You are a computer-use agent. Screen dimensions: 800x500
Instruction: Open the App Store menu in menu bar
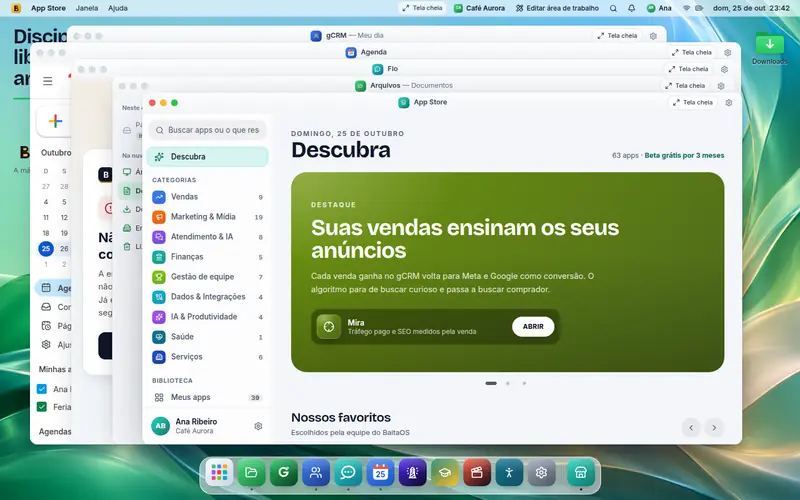coord(48,8)
